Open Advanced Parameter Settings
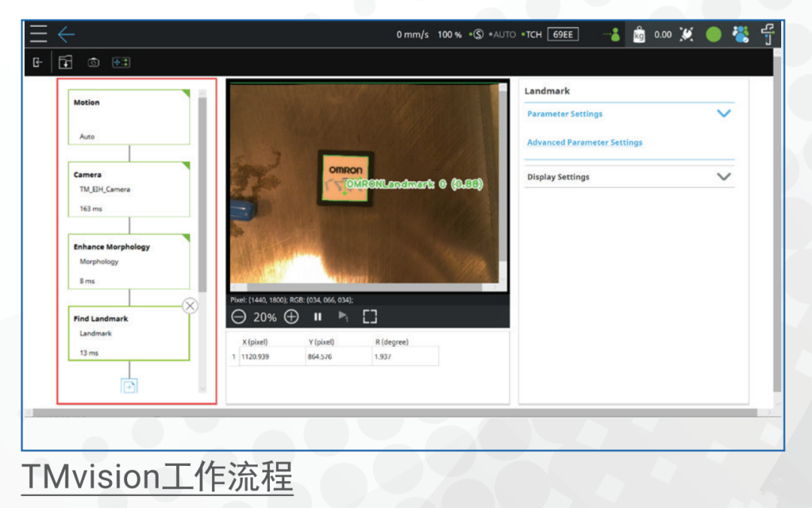This screenshot has width=812, height=508. coord(583,142)
